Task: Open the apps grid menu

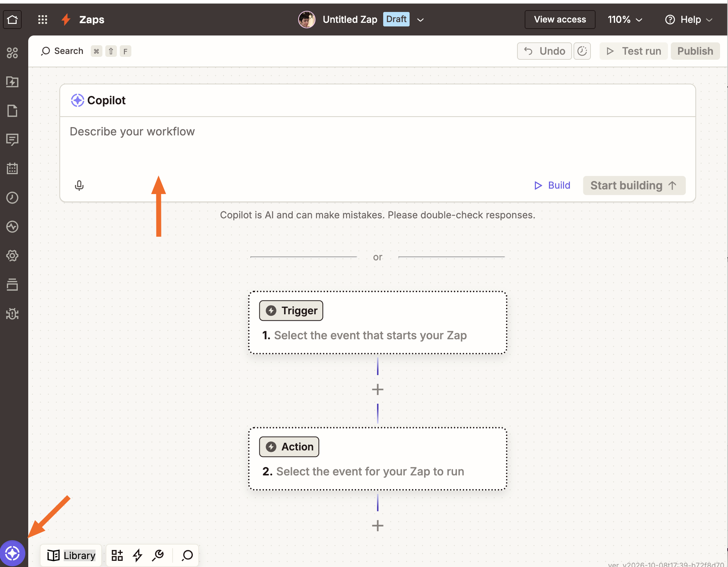Action: coord(43,20)
